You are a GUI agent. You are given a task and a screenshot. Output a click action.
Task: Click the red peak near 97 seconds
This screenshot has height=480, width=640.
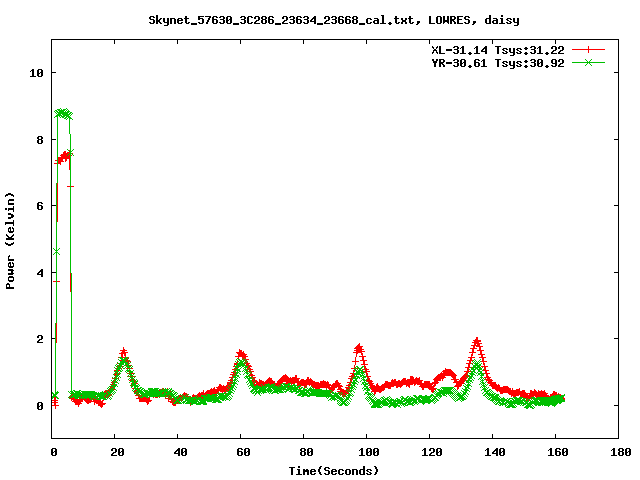click(359, 349)
